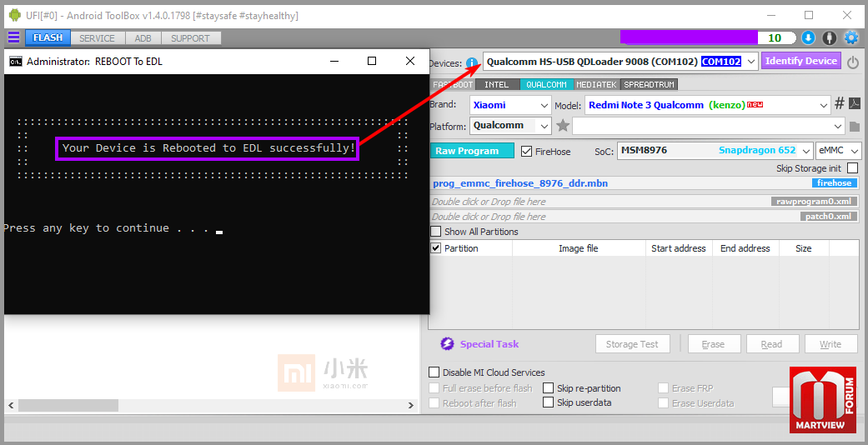Open the SUPPORT tab
This screenshot has height=445, width=868.
click(190, 38)
